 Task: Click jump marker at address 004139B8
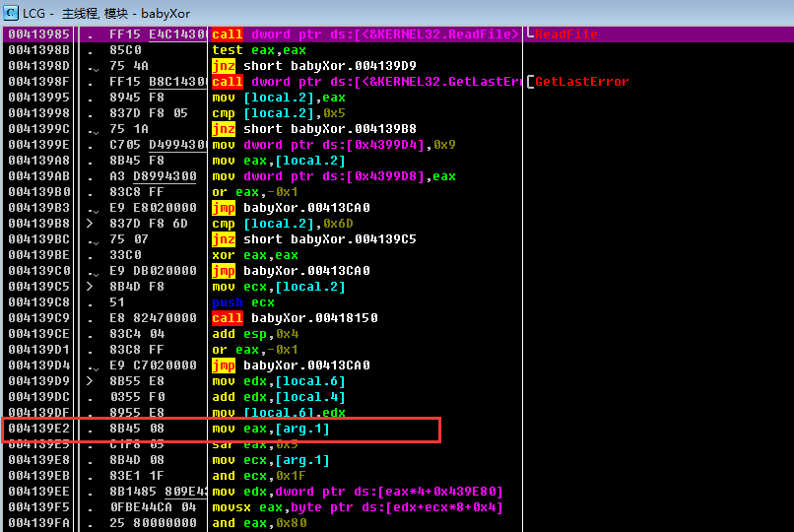point(90,224)
